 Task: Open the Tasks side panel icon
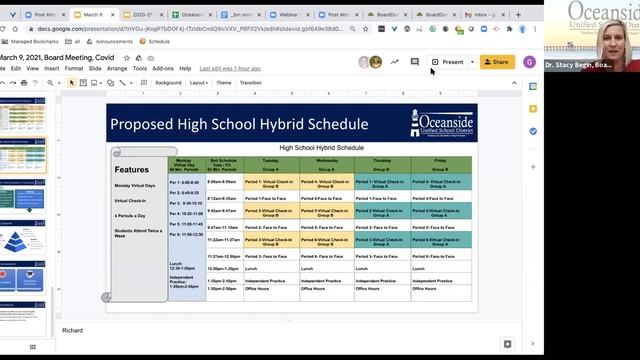point(533,131)
